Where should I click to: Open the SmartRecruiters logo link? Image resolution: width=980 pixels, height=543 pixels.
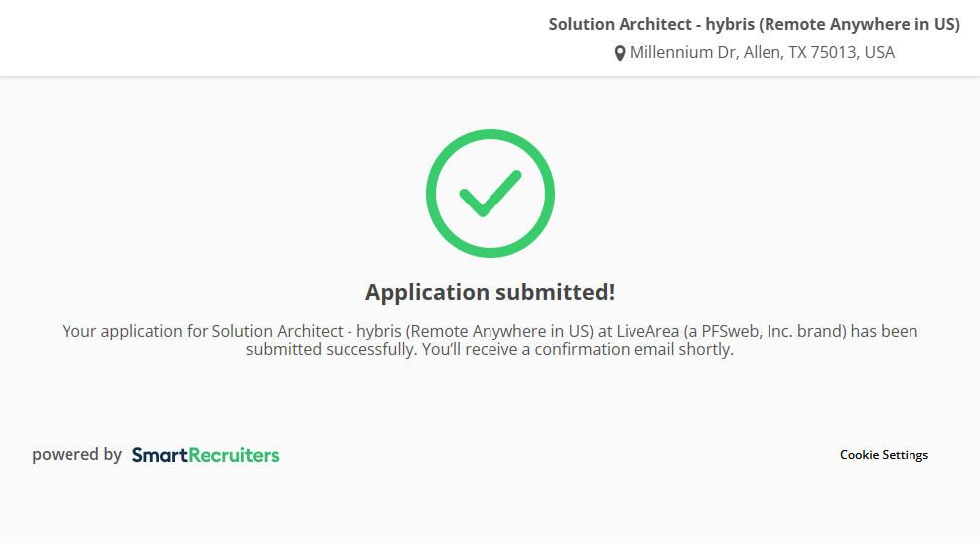coord(206,455)
